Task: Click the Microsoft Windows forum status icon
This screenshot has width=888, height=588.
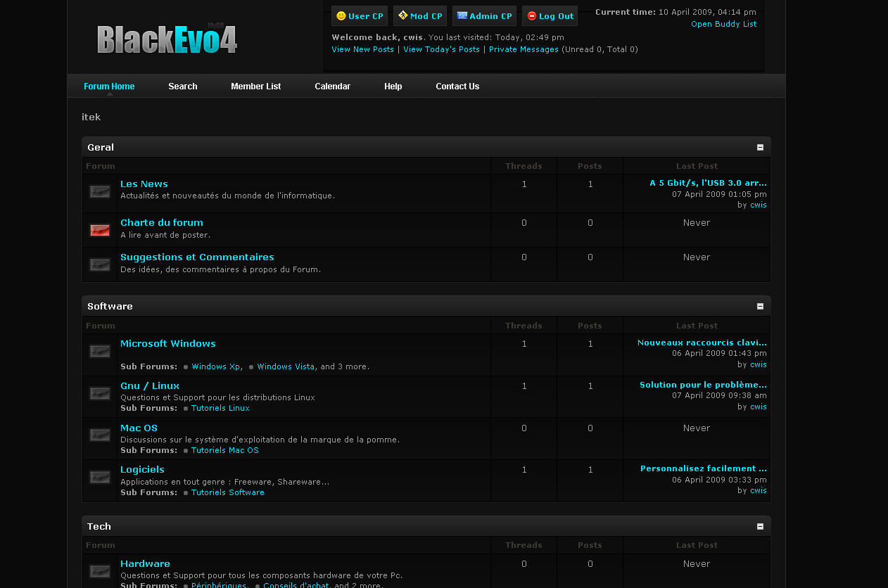Action: point(100,352)
